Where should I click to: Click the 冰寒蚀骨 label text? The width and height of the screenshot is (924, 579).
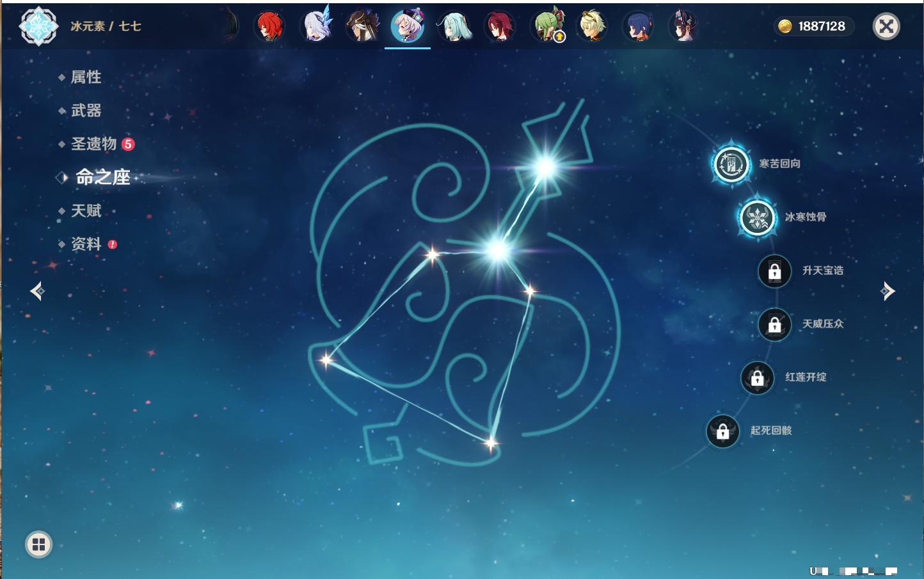point(806,217)
